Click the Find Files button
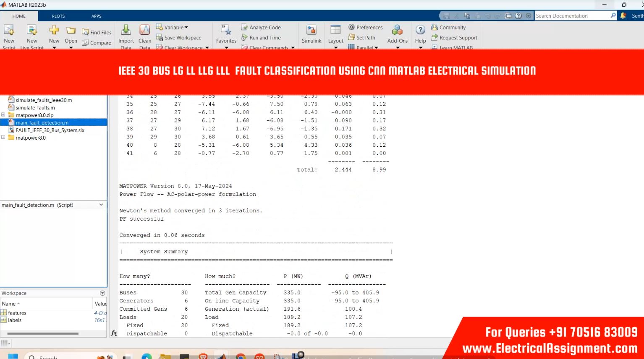 pyautogui.click(x=97, y=32)
